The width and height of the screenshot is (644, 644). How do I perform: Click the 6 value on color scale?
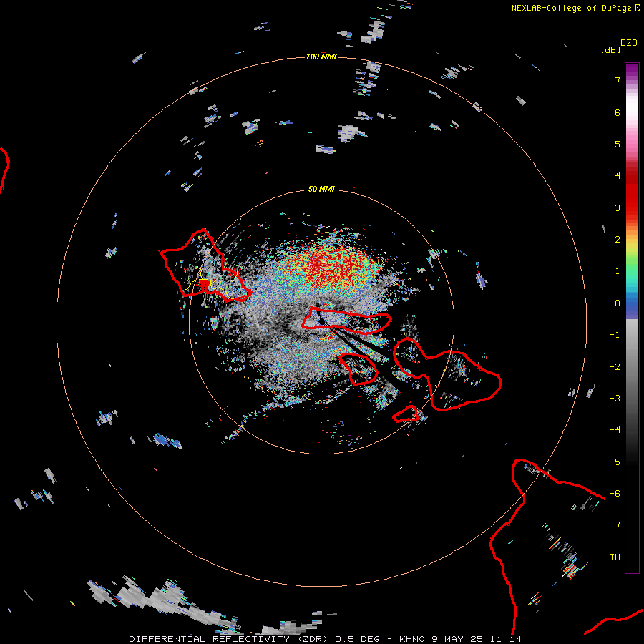(x=618, y=112)
